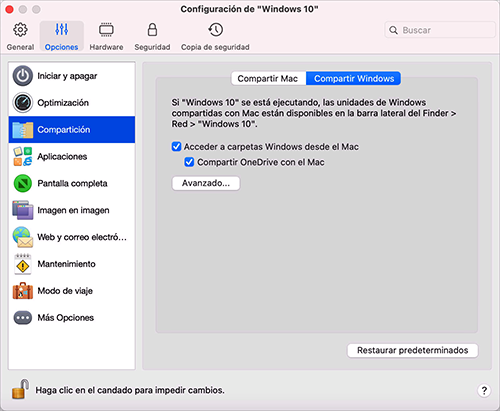This screenshot has width=500, height=411.
Task: Click the warning sign Mantenimiento icon
Action: [x=23, y=264]
